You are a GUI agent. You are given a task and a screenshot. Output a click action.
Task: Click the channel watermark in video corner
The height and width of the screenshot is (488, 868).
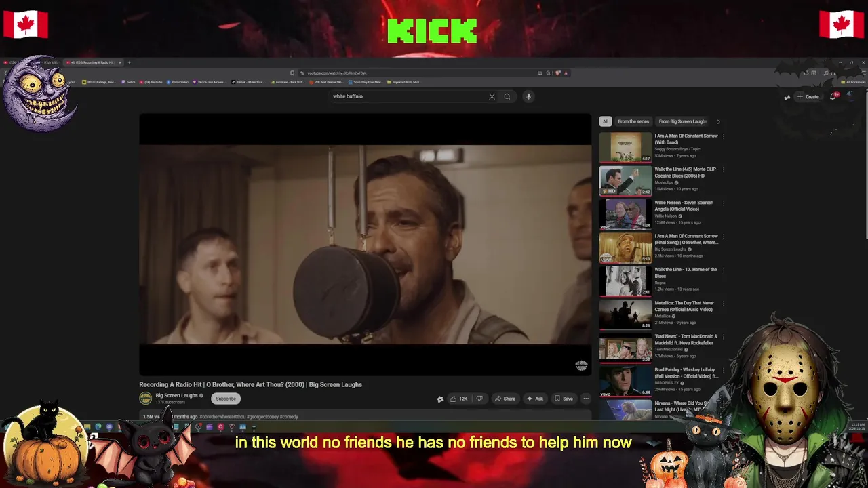(581, 365)
